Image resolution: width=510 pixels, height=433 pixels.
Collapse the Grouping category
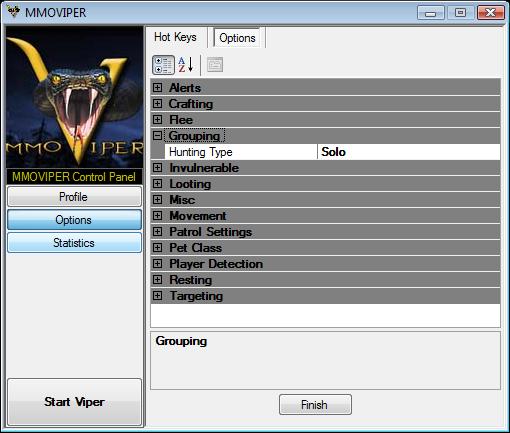pyautogui.click(x=157, y=136)
